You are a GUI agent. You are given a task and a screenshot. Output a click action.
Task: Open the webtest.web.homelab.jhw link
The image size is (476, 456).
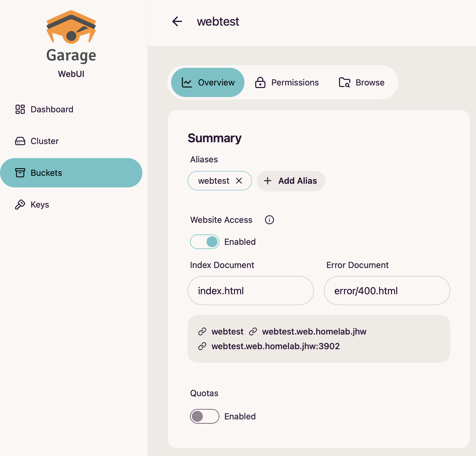click(x=314, y=332)
